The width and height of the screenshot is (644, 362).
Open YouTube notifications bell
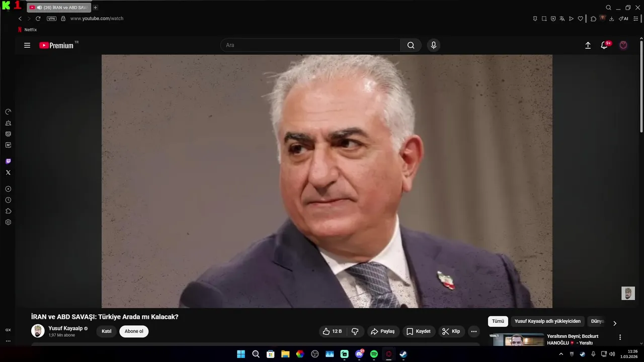click(x=605, y=45)
